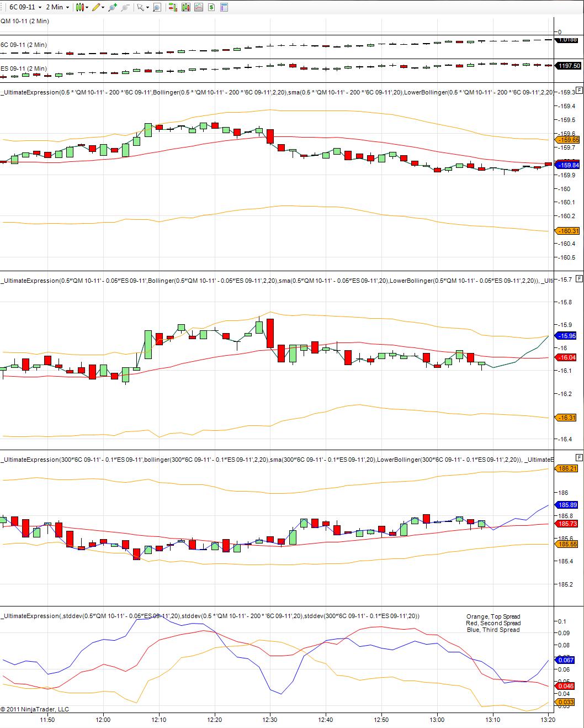This screenshot has width=584, height=728.
Task: Click the F button on first spread panel
Action: coord(579,91)
